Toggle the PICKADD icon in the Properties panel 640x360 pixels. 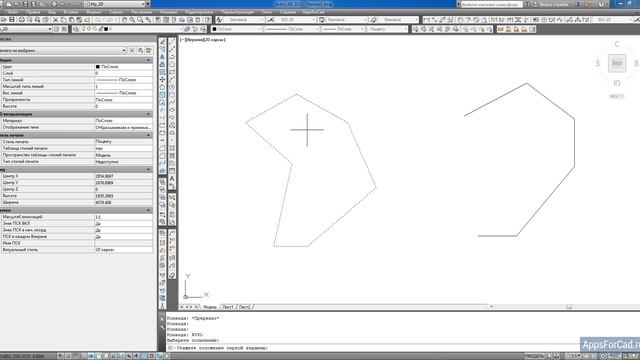(x=132, y=50)
